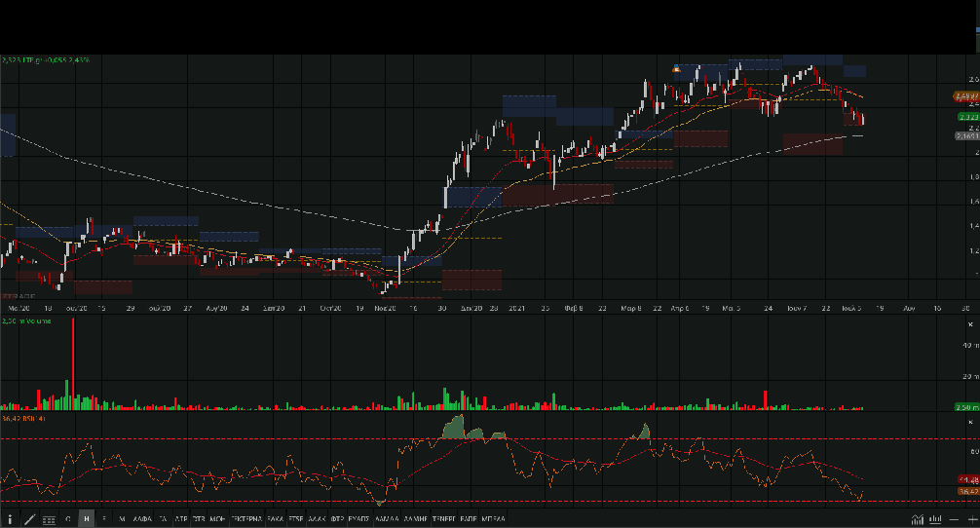Switch to the M timeframe button
This screenshot has width=980, height=528.
122,519
